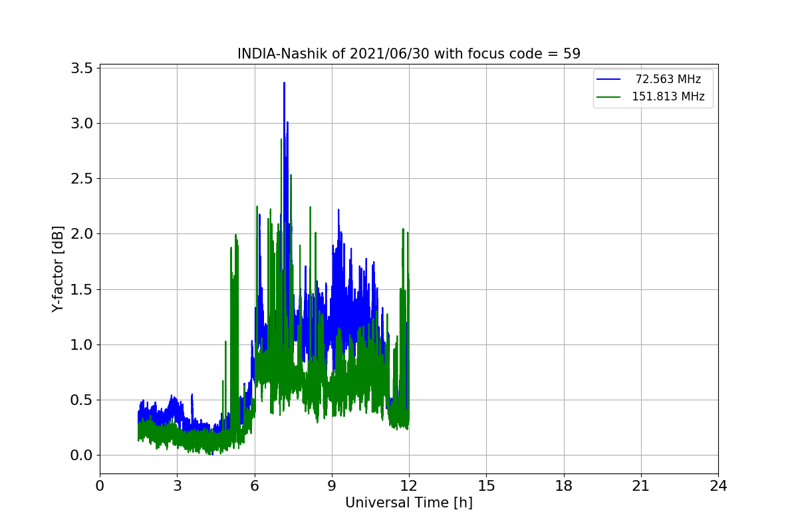Click y-axis tick label 3.0

(x=82, y=123)
